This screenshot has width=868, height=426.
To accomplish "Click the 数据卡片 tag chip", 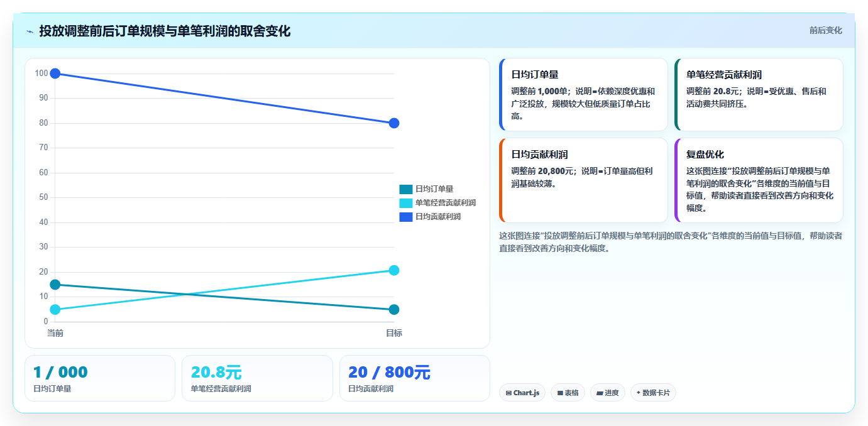I will pyautogui.click(x=653, y=393).
